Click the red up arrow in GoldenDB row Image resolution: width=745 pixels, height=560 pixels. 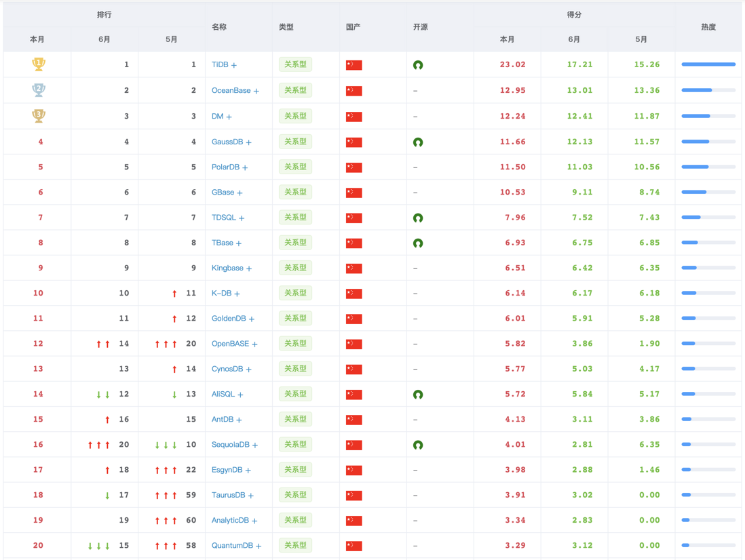(x=174, y=319)
